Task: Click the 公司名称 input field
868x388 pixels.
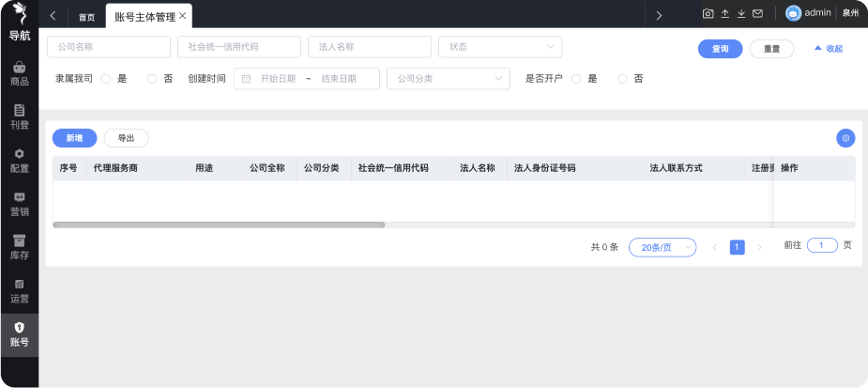Action: [x=109, y=47]
